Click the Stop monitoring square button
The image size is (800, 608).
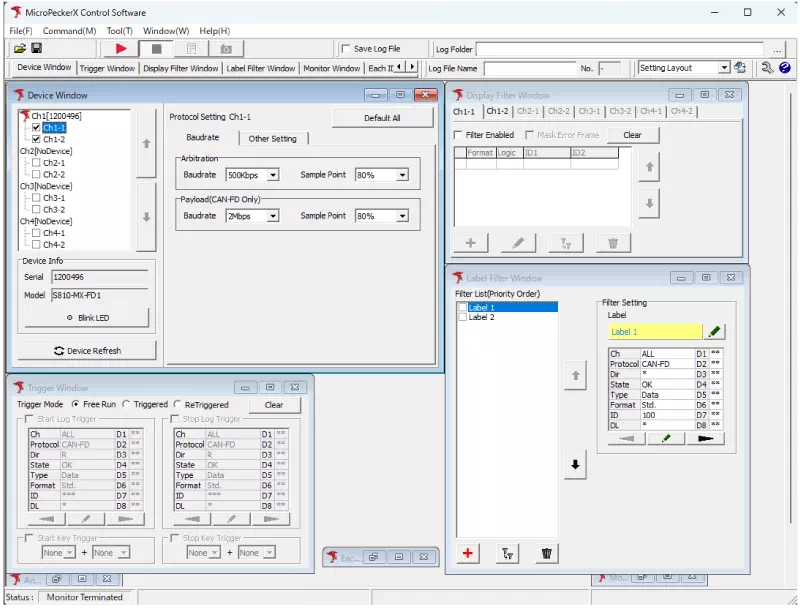pos(156,49)
